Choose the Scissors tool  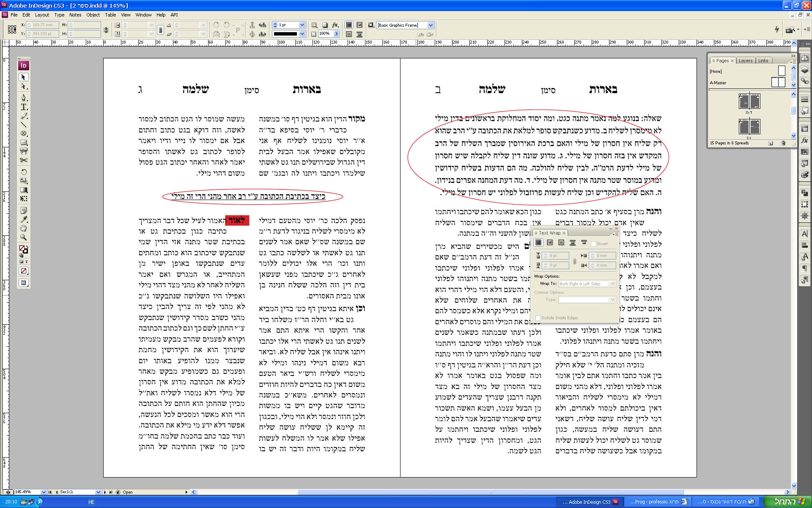coord(24,160)
